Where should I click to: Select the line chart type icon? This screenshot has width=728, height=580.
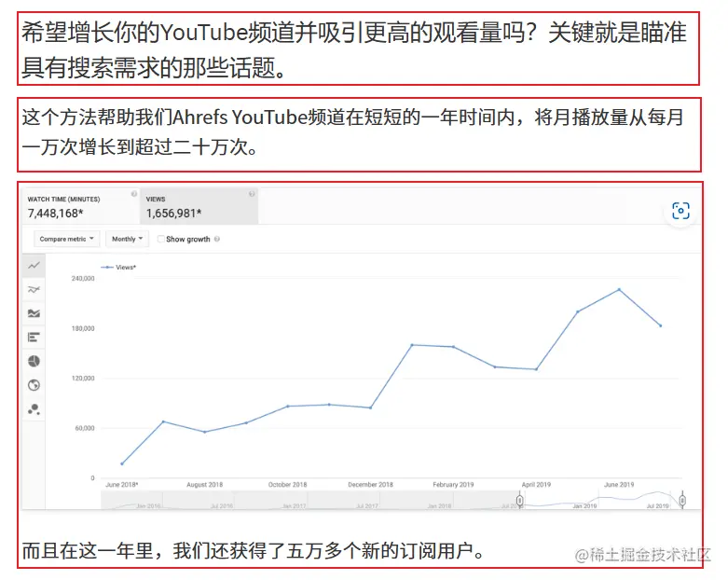coord(34,266)
